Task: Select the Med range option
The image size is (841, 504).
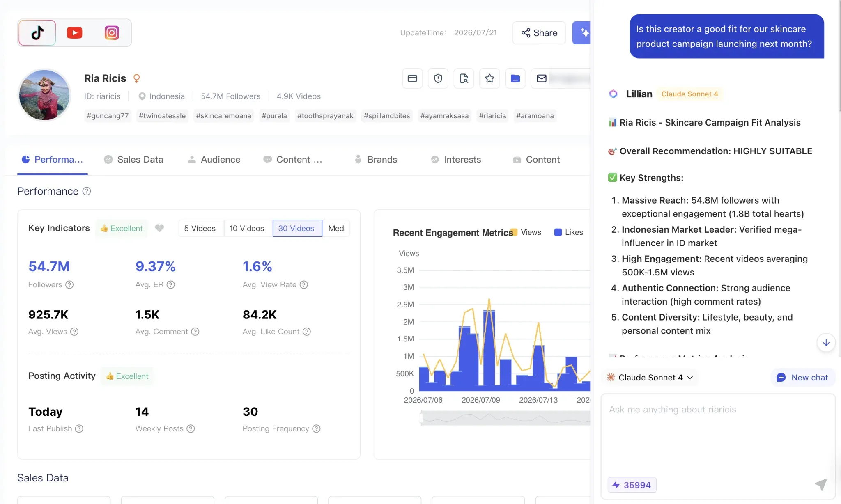Action: (336, 229)
